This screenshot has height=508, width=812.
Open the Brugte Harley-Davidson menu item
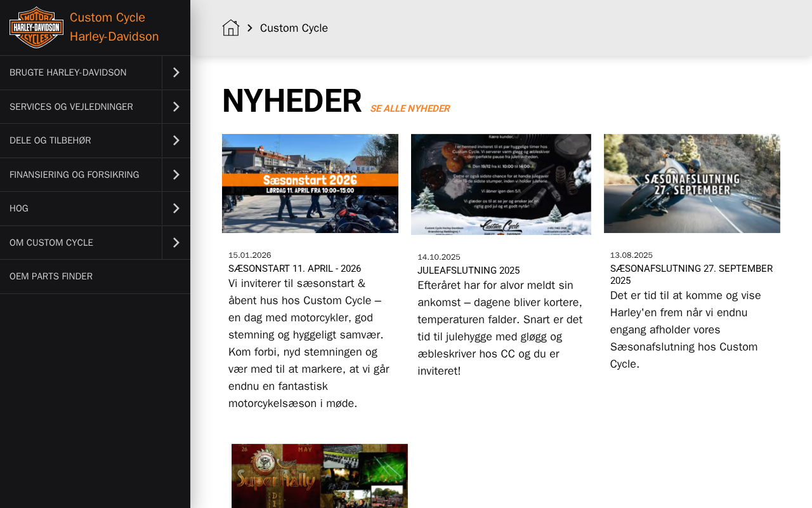pyautogui.click(x=81, y=72)
